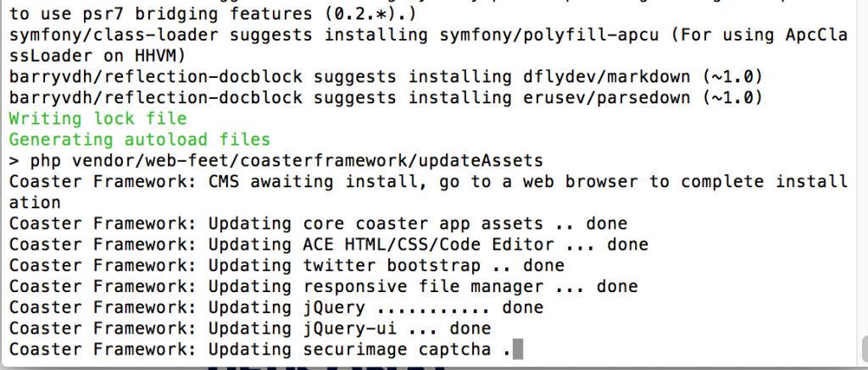Screen dimensions: 868x370
Task: Click the blinking terminal cursor block
Action: (x=518, y=350)
